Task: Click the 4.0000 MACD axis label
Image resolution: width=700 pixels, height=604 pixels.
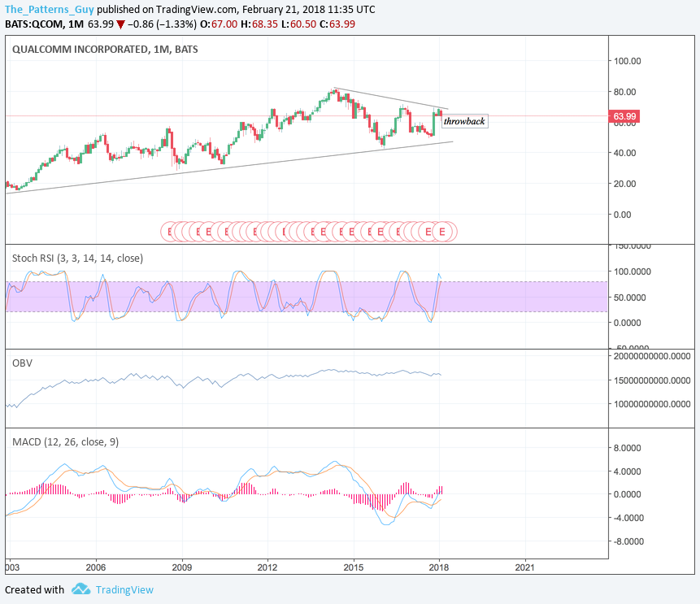Action: click(627, 471)
